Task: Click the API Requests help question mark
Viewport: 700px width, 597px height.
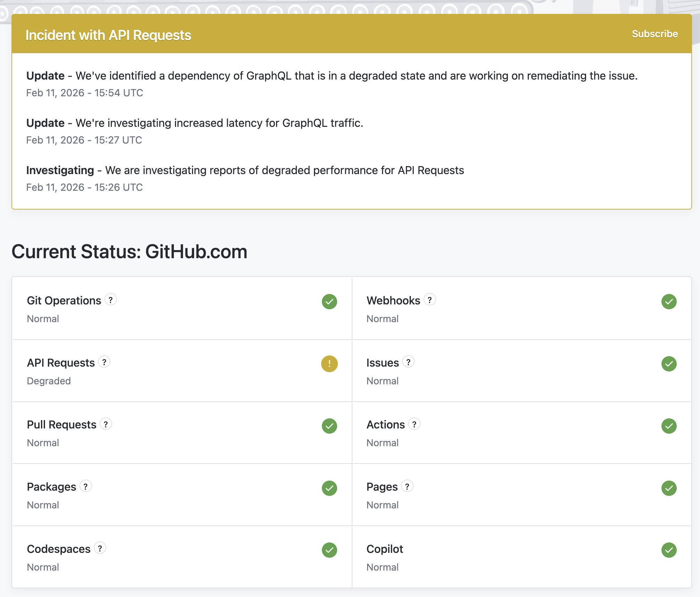Action: click(x=104, y=362)
